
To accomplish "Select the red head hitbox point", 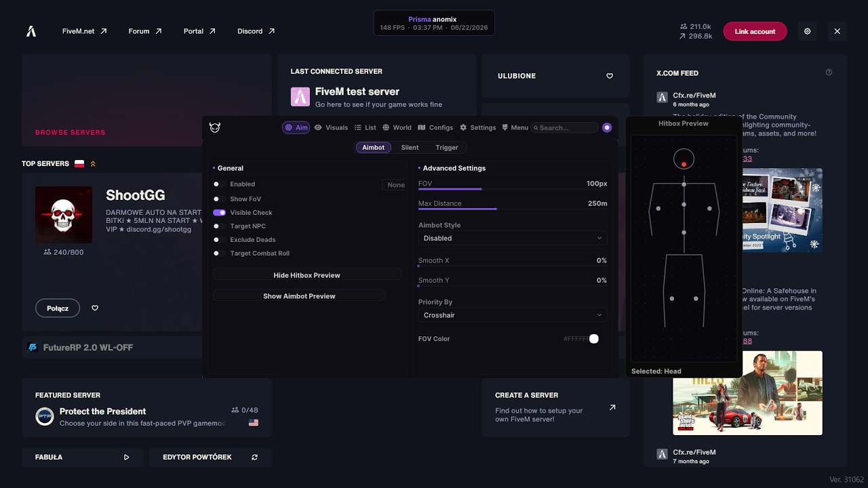I will pos(684,164).
